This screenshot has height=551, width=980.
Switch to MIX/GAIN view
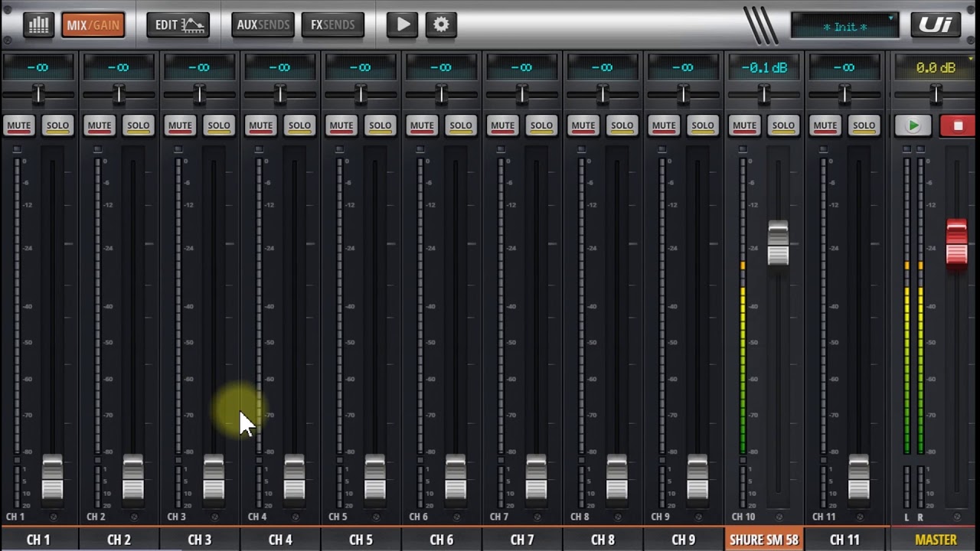click(x=93, y=24)
